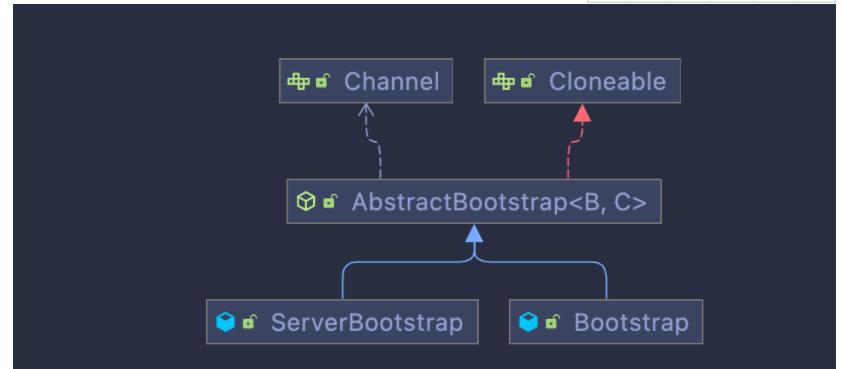This screenshot has height=369, width=843.
Task: Click the unlock icon beside AbstractBootstrap<B, C>
Action: [330, 202]
